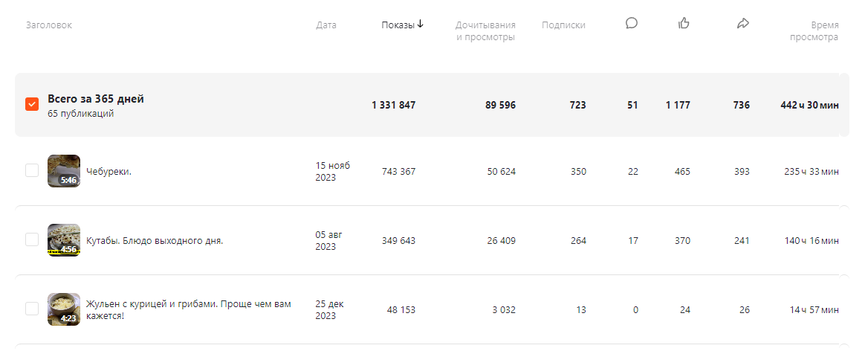
Task: Open the Кутабы video thumbnail
Action: point(64,240)
